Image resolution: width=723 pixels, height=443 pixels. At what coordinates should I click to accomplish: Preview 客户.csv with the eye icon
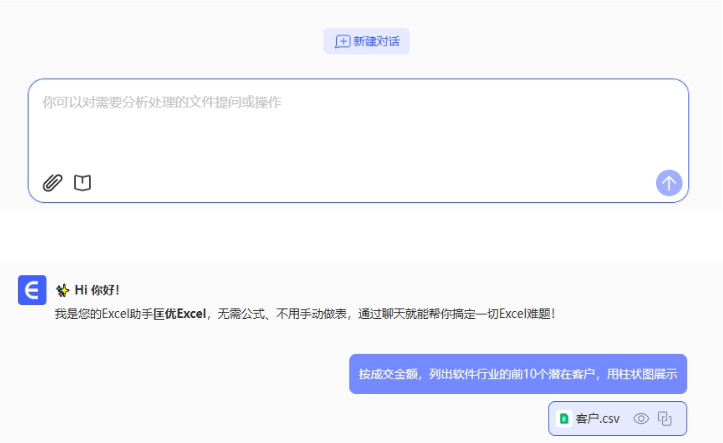(x=641, y=419)
